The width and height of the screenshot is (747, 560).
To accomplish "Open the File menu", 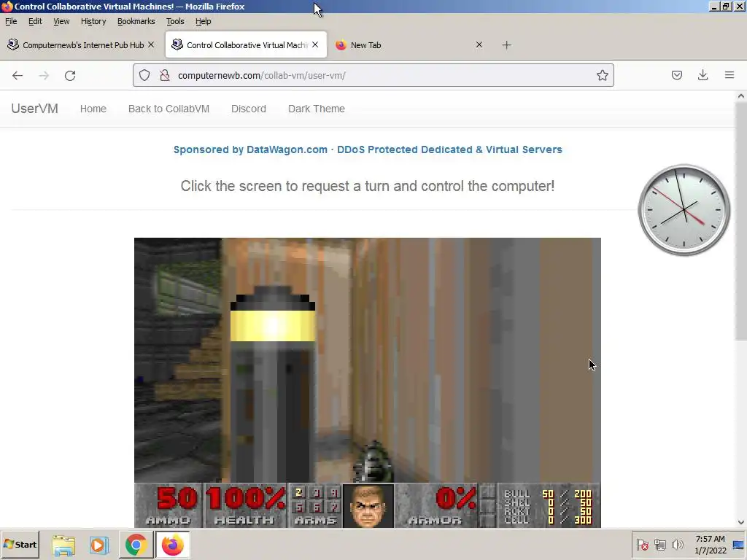I will coord(11,21).
